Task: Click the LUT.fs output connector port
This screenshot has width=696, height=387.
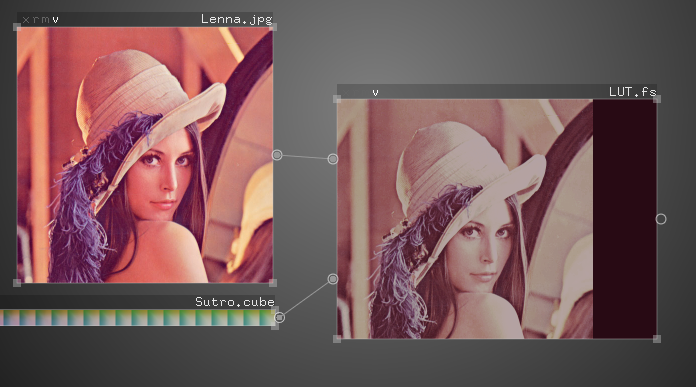Action: click(x=661, y=219)
